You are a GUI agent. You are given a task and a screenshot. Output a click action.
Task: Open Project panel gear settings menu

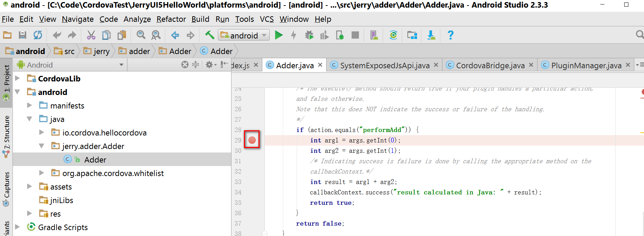[211, 64]
